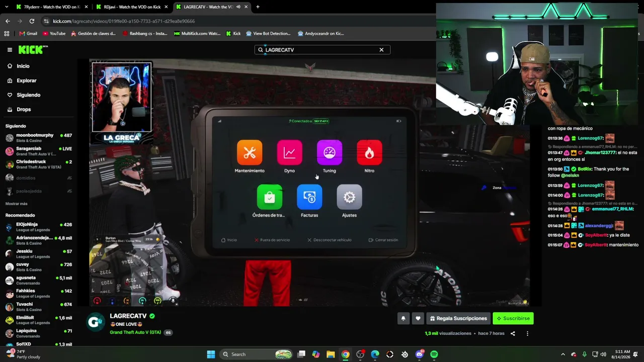Open cuvey recommended channel

pos(39,267)
